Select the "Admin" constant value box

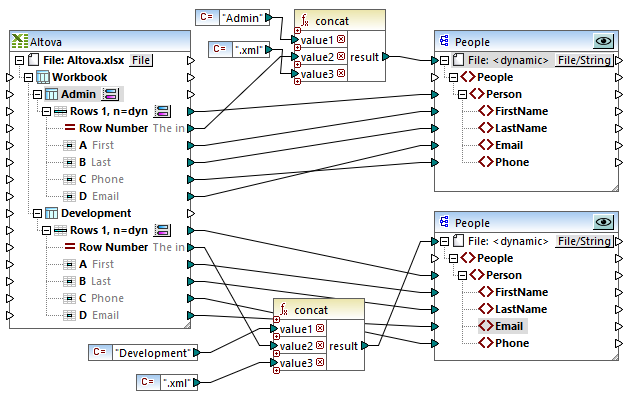click(x=243, y=18)
